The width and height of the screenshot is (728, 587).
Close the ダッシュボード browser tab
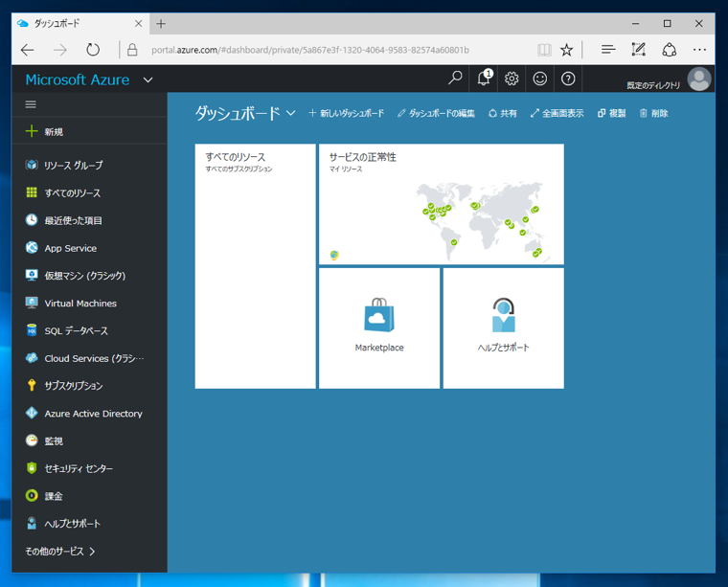click(138, 23)
